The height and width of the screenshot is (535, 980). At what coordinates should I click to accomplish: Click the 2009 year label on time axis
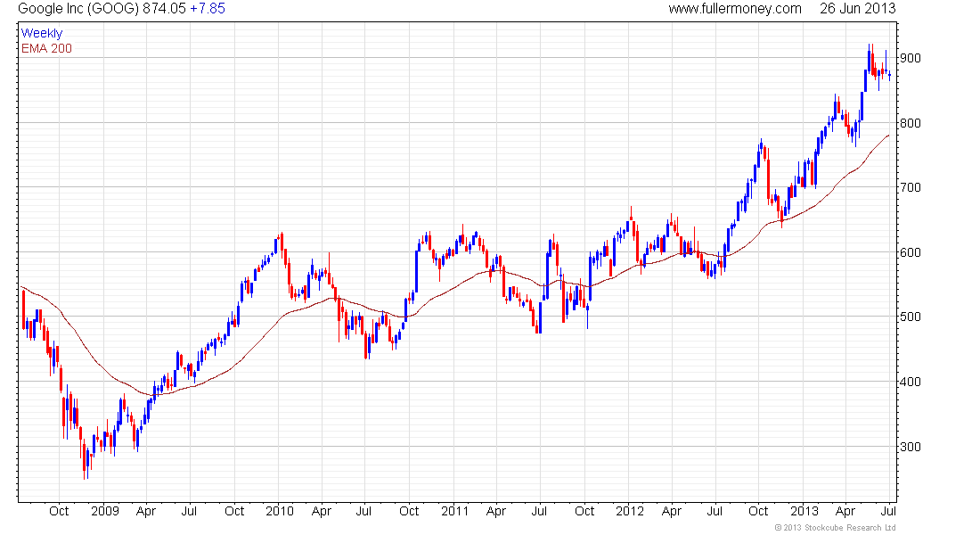[105, 511]
